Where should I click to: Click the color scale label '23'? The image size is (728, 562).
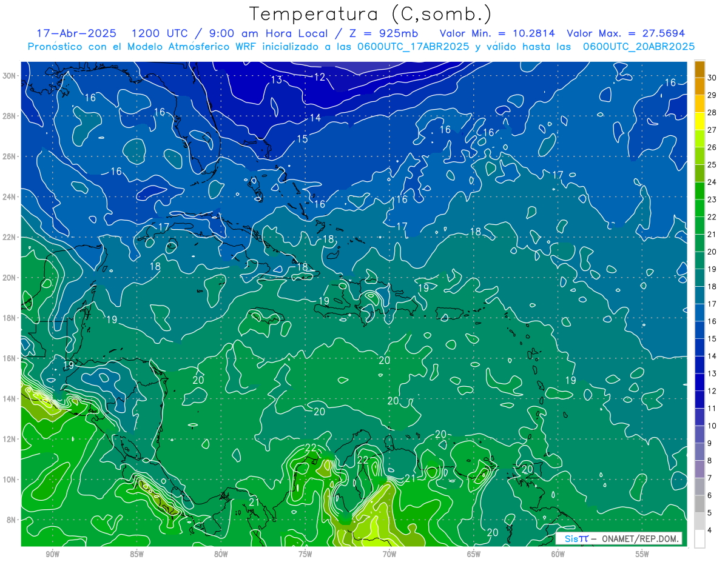(712, 199)
